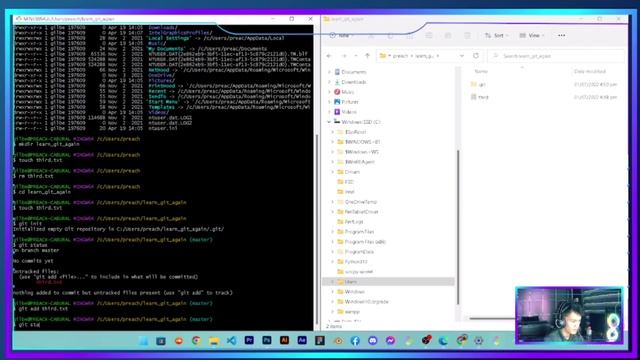Click the file list horizontal scrollbar
This screenshot has height=360, width=640.
[x=492, y=318]
